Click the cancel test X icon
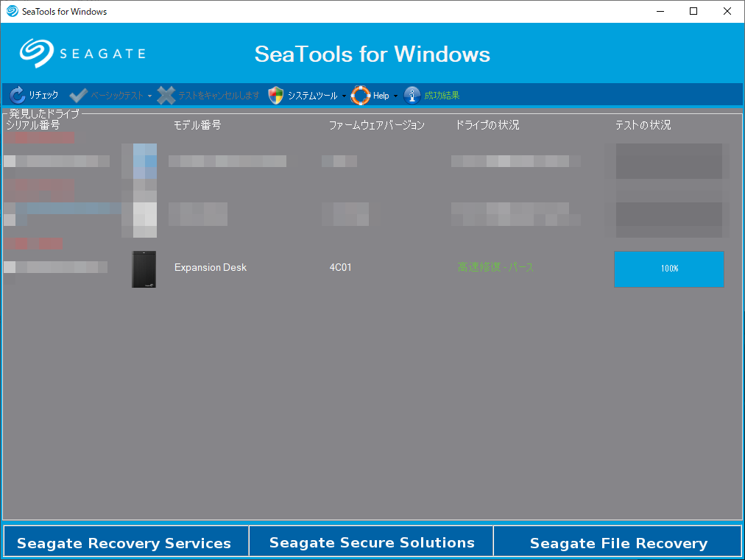 [x=166, y=96]
